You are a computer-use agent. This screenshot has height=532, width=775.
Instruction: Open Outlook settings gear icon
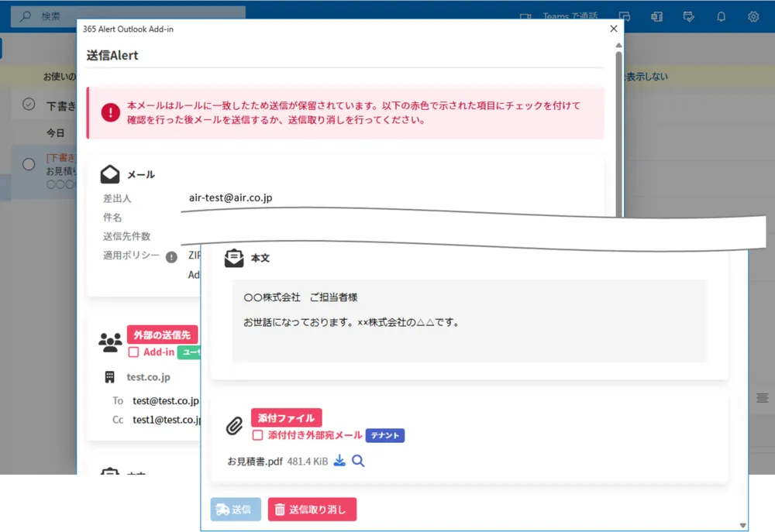coord(753,16)
